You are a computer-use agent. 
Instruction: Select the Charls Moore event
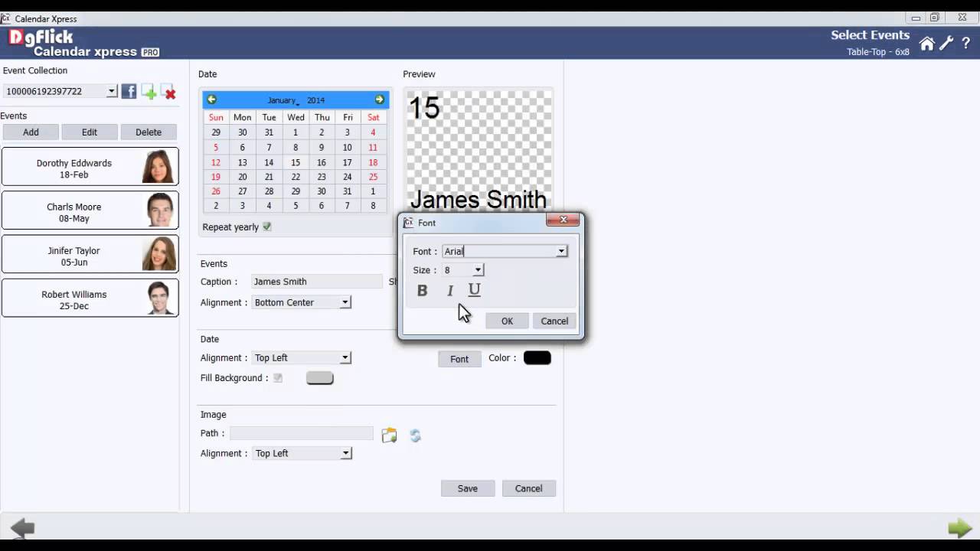[x=90, y=210]
